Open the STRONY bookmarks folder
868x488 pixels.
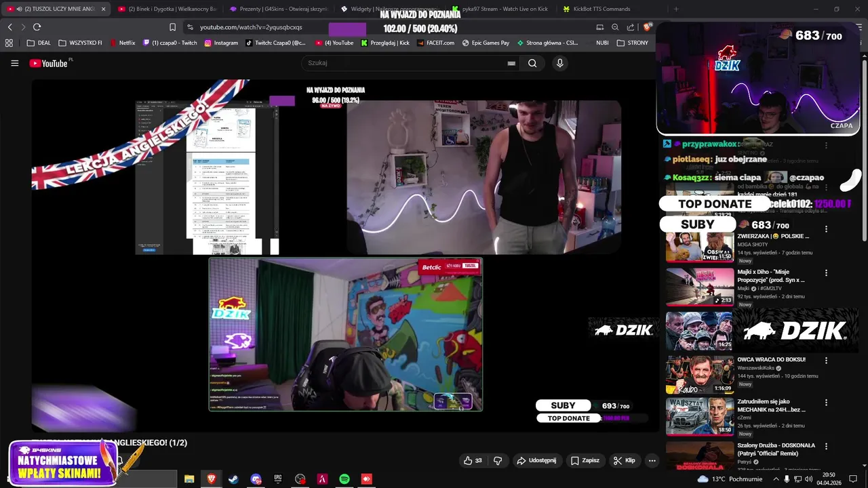pos(633,43)
